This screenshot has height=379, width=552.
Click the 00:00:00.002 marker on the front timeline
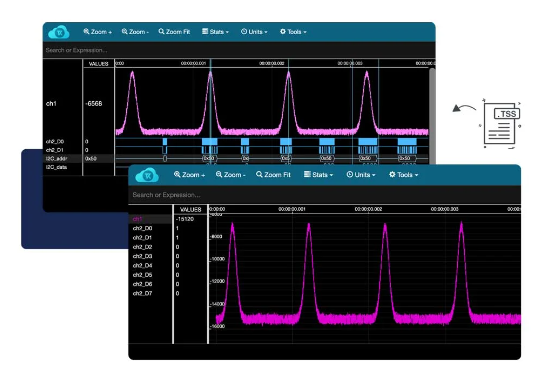pos(368,209)
